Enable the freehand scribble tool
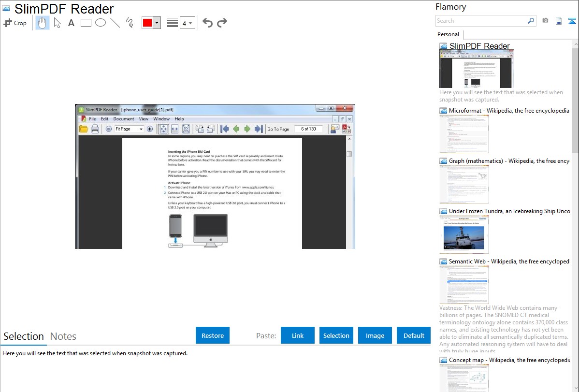Screen dimensions: 579x392 point(130,23)
